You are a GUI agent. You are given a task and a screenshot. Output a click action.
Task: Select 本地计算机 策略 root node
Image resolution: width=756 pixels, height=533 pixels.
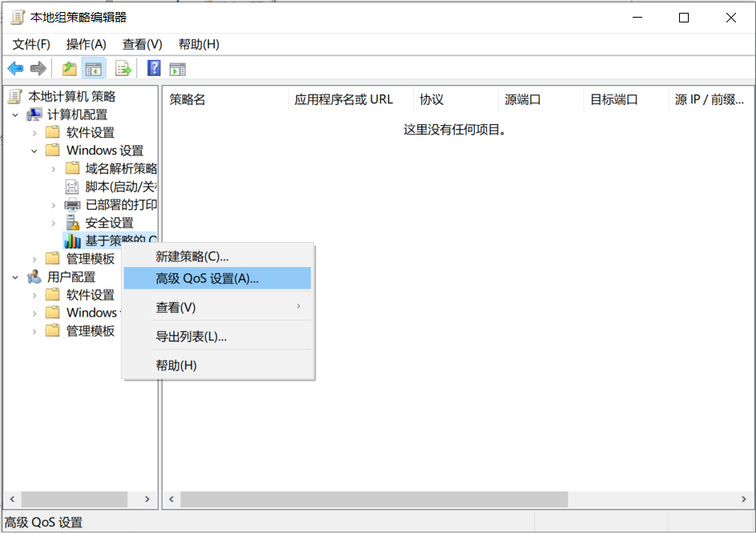click(72, 96)
